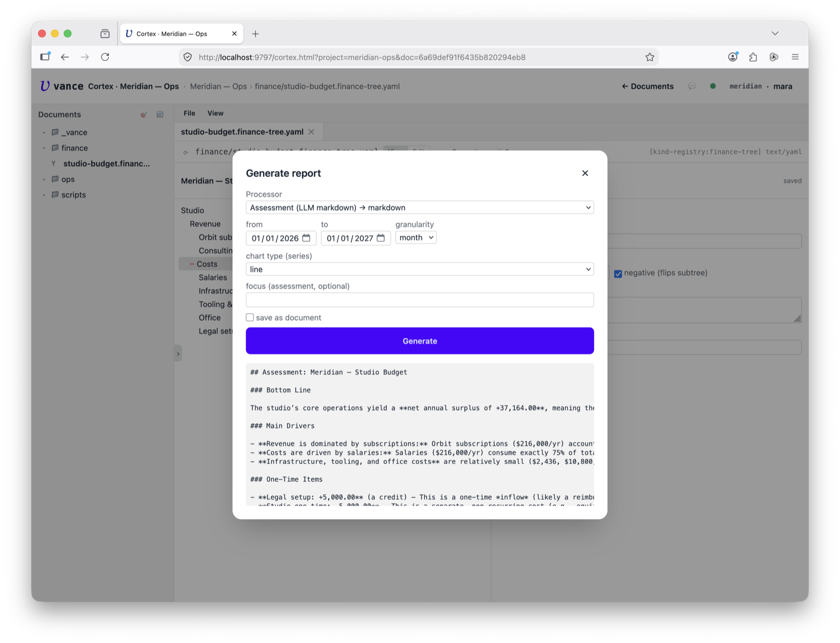
Task: Open studio-budget.financ... file in sidebar
Action: [107, 163]
